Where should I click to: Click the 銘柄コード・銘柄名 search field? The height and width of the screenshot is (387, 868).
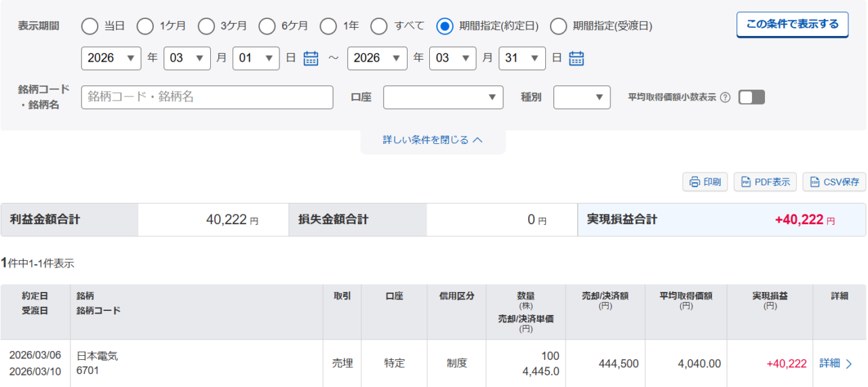[207, 98]
